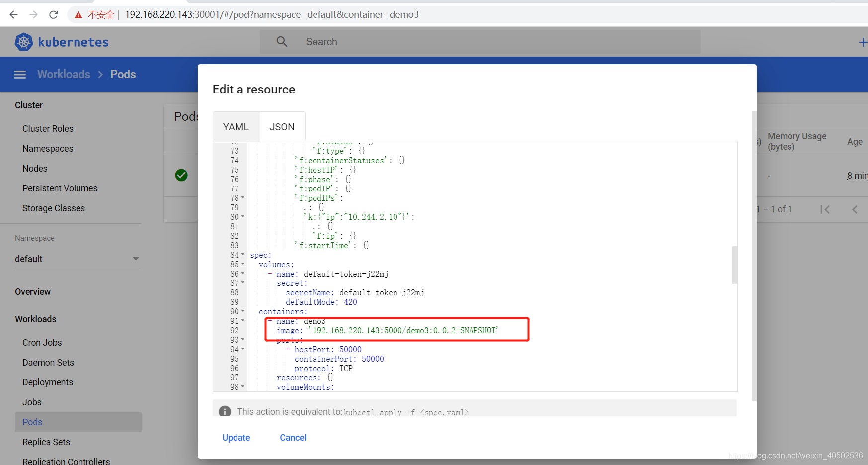This screenshot has height=465, width=868.
Task: Open Persistent Volumes in sidebar
Action: 60,188
